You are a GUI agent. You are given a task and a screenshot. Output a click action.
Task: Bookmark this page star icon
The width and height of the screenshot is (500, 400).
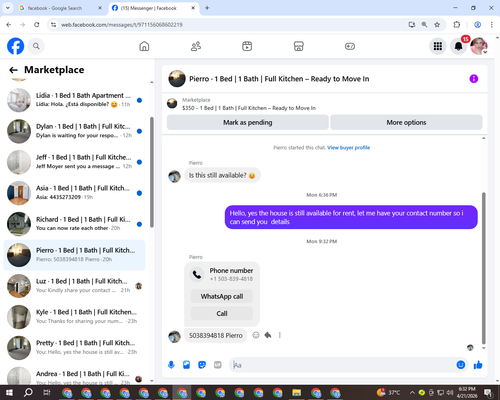click(437, 25)
